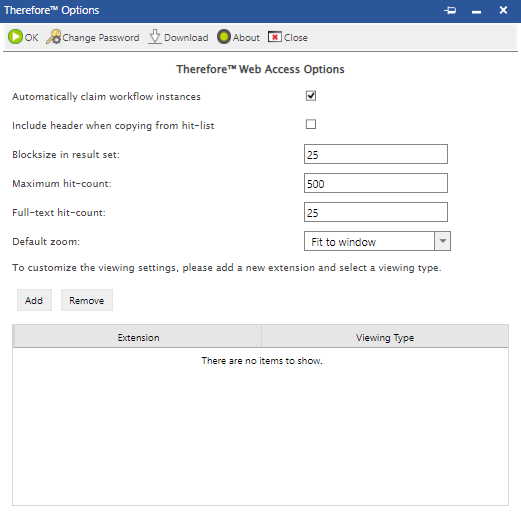Click the Add extension button

[x=34, y=300]
